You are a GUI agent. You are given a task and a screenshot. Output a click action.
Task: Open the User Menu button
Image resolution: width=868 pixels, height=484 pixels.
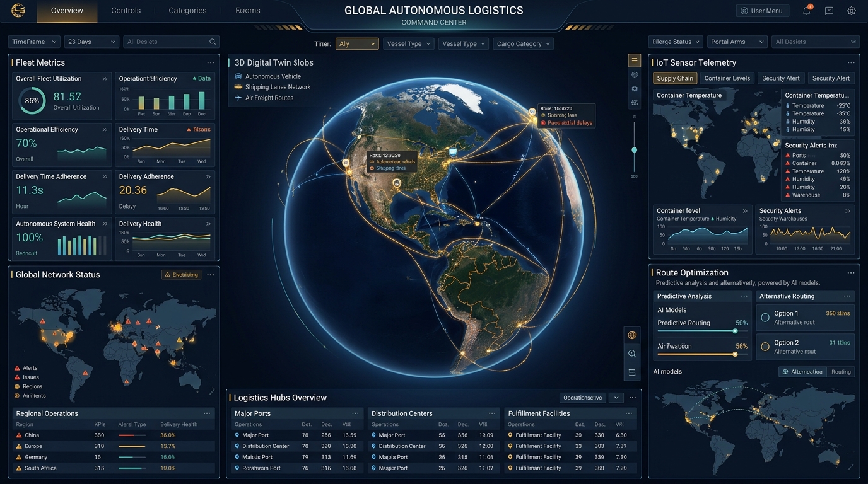tap(762, 11)
